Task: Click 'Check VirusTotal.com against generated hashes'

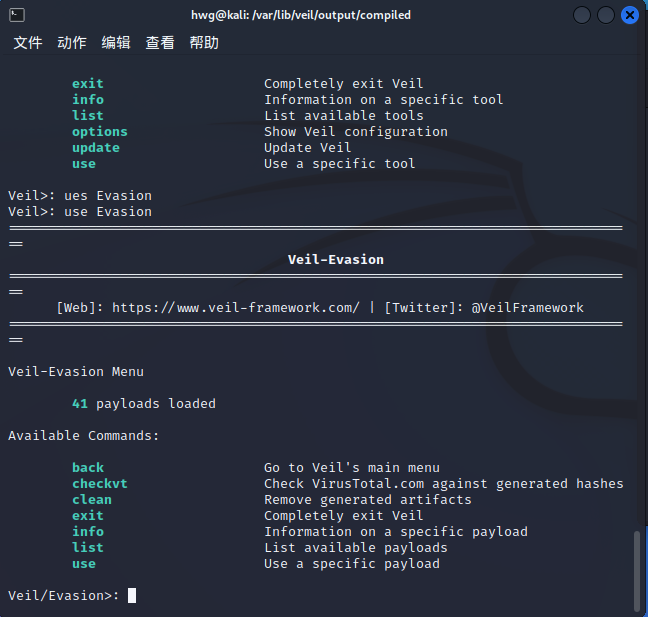Action: (444, 484)
